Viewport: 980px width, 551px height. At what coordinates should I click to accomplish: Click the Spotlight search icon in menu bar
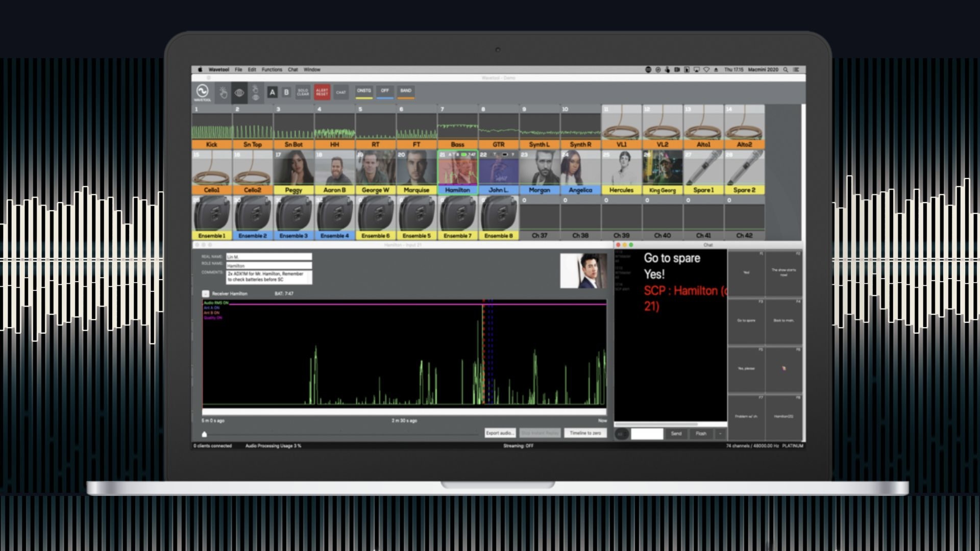(x=785, y=69)
